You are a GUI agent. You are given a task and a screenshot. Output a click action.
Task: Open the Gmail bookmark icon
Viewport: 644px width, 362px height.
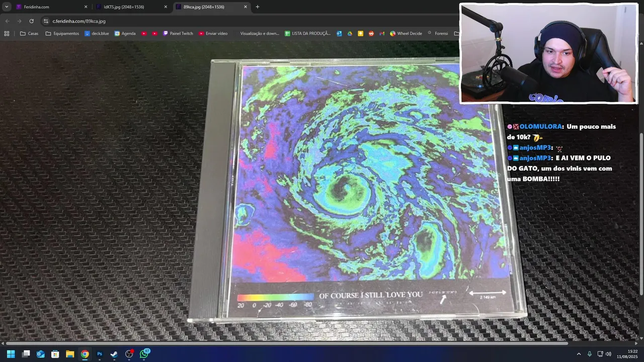[382, 34]
